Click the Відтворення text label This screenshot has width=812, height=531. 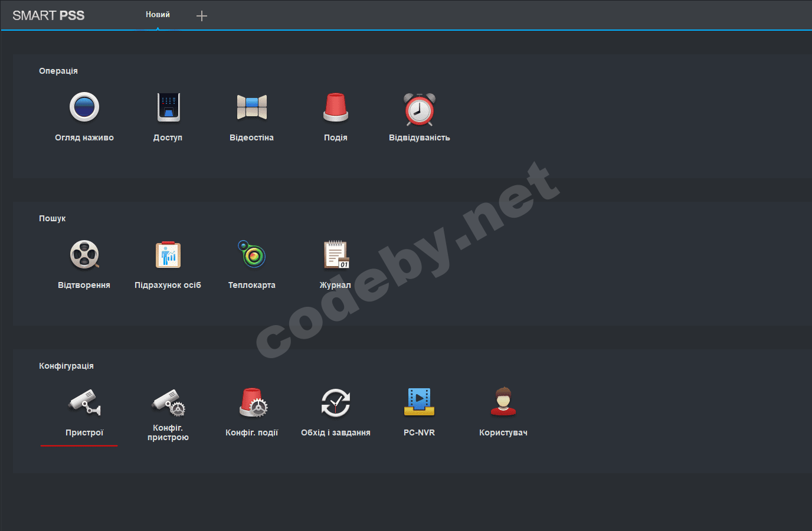[84, 285]
